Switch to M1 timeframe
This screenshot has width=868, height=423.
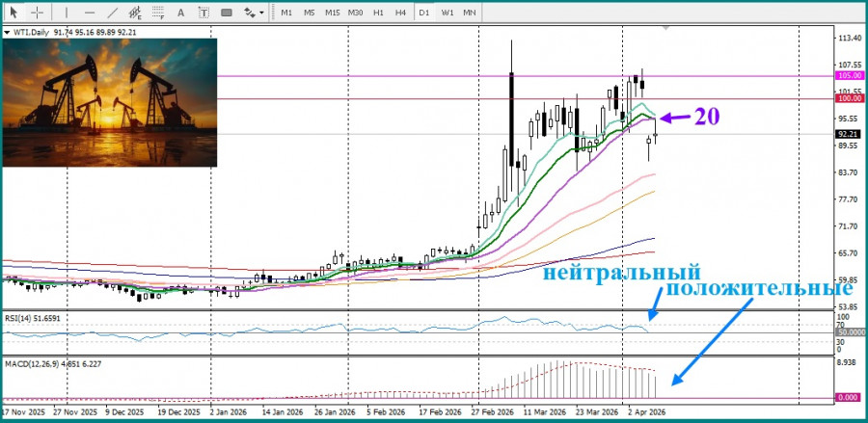[286, 13]
